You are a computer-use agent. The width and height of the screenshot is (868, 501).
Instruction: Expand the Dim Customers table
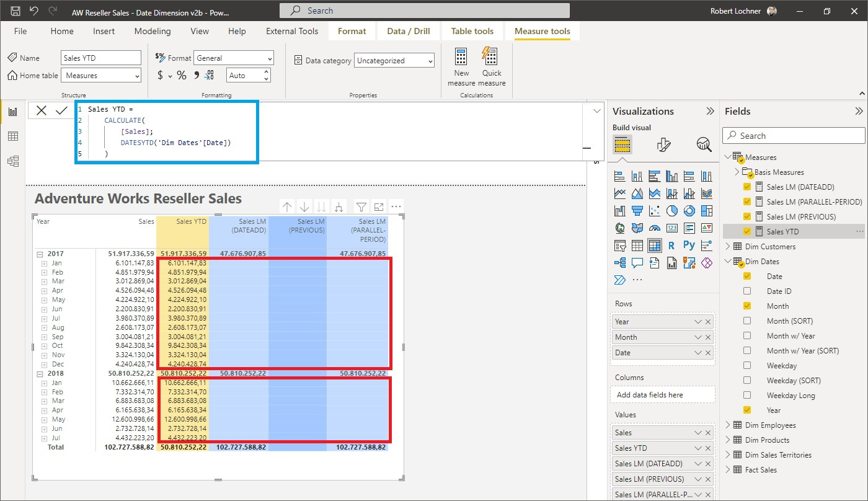coord(727,246)
